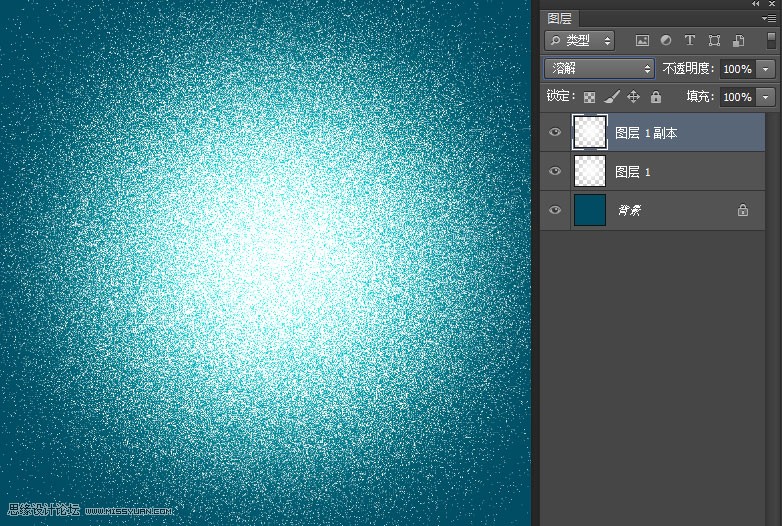
Task: Click the 不透明度 100% value field
Action: (738, 69)
